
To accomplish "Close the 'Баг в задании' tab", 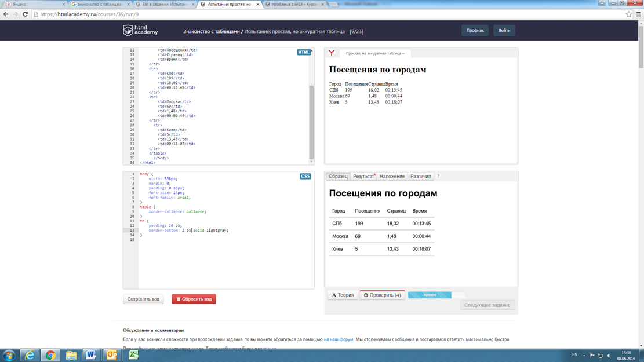I will point(193,5).
